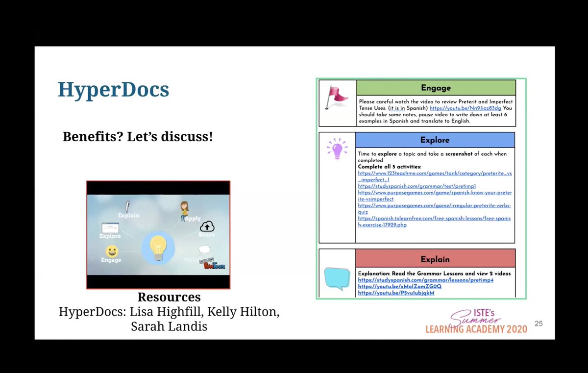Click the red Explain section header

(x=435, y=258)
